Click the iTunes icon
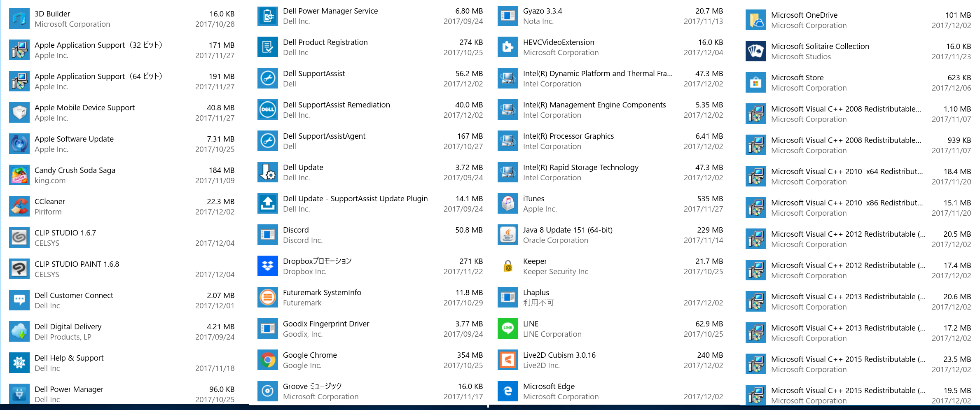The image size is (980, 410). [x=508, y=203]
